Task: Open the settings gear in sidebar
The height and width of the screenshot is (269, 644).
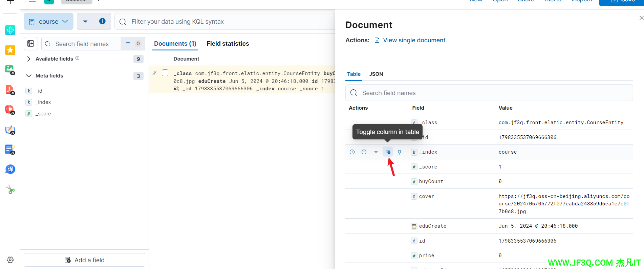Action: tap(10, 260)
